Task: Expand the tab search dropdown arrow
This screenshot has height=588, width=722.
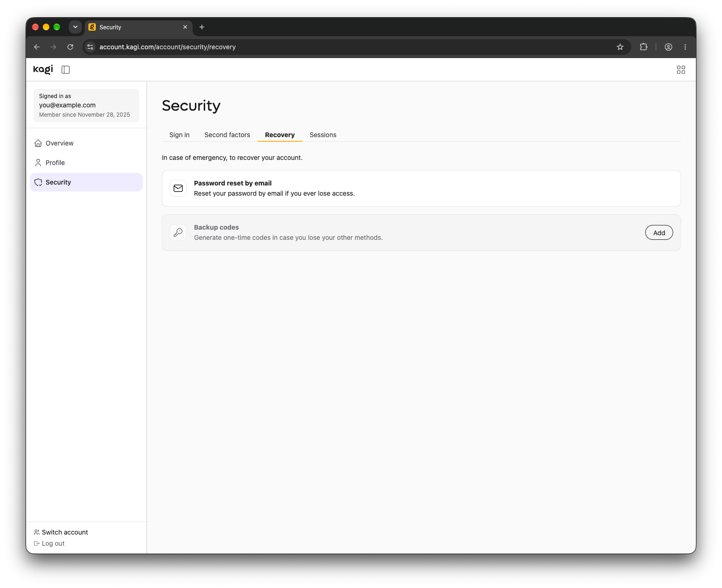Action: point(75,27)
